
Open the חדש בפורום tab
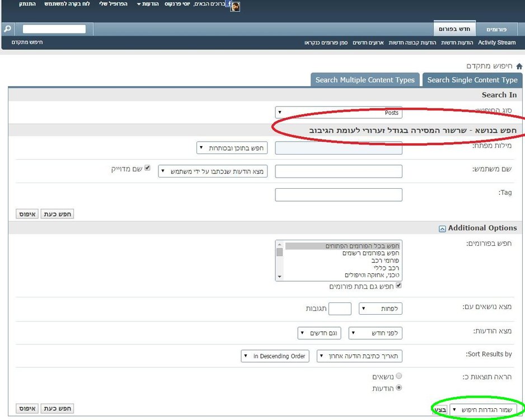[x=454, y=29]
